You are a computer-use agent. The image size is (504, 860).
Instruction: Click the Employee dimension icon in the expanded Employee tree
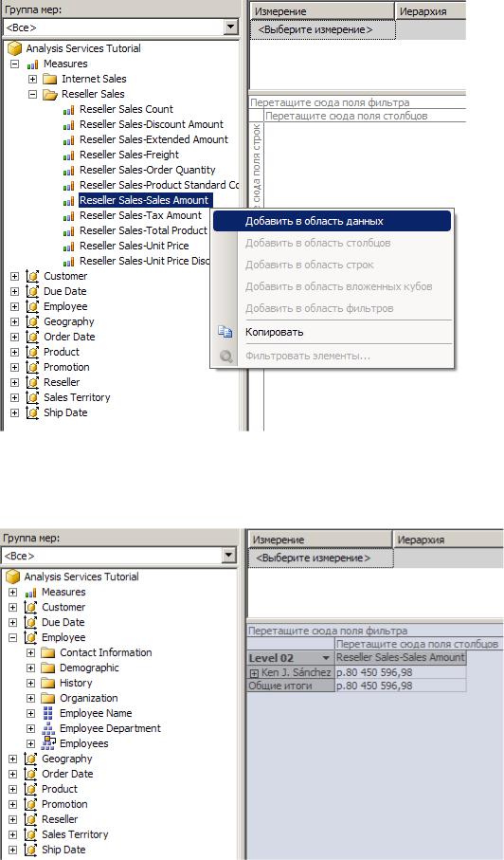31,637
